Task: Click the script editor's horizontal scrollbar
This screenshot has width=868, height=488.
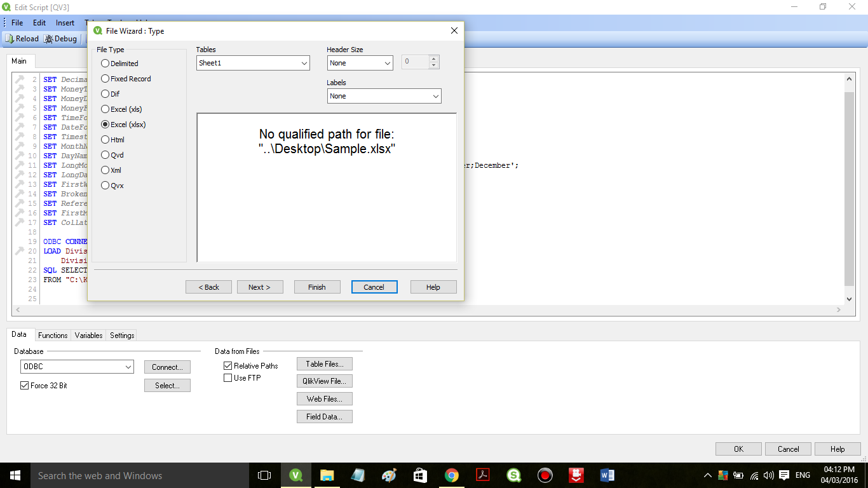Action: [x=428, y=309]
